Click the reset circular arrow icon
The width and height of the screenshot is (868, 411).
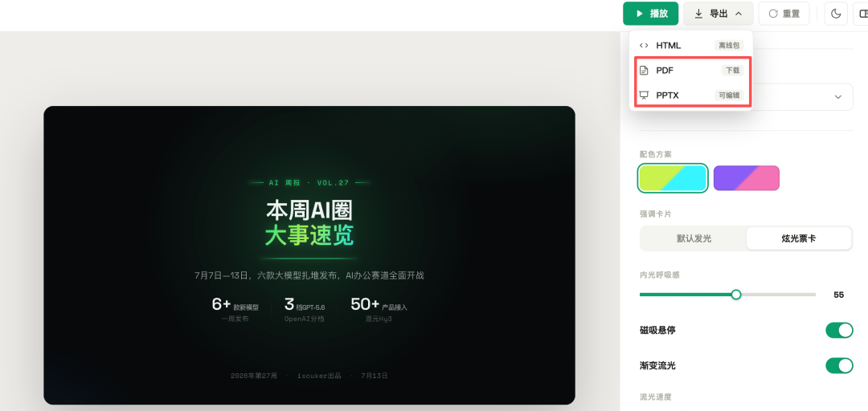[773, 14]
